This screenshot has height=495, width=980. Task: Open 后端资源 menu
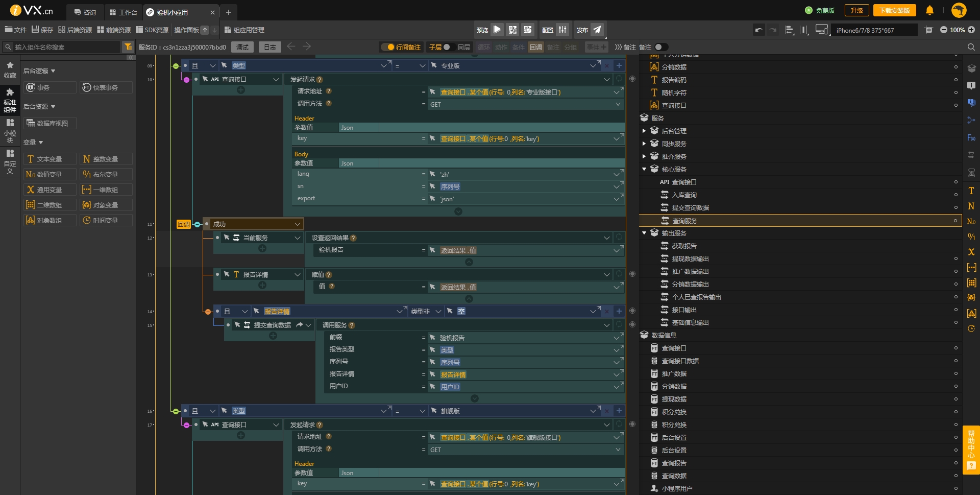[75, 30]
